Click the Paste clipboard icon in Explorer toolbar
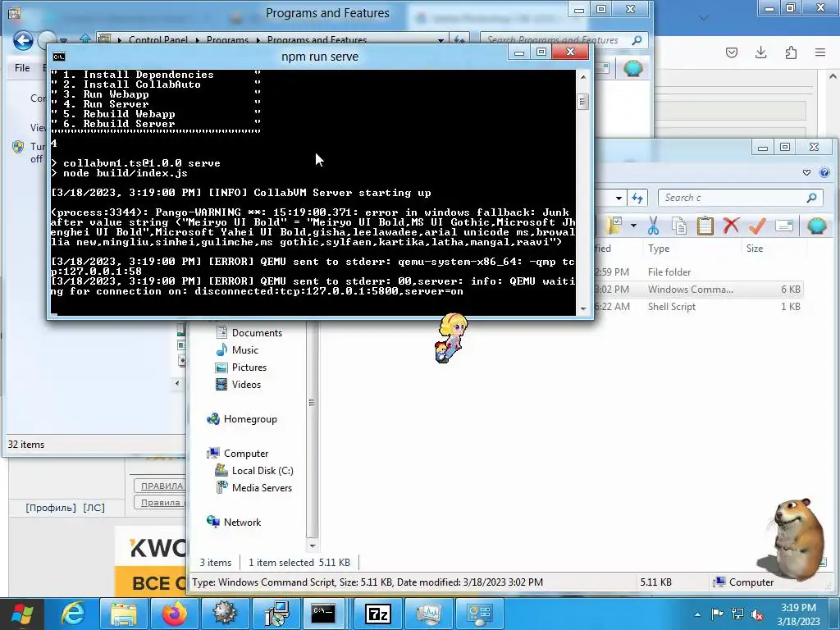This screenshot has height=630, width=840. 705,226
